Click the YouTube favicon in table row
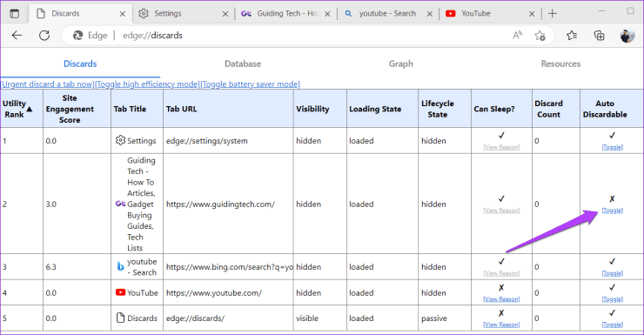Viewport: 644px width, 335px height. click(x=120, y=292)
